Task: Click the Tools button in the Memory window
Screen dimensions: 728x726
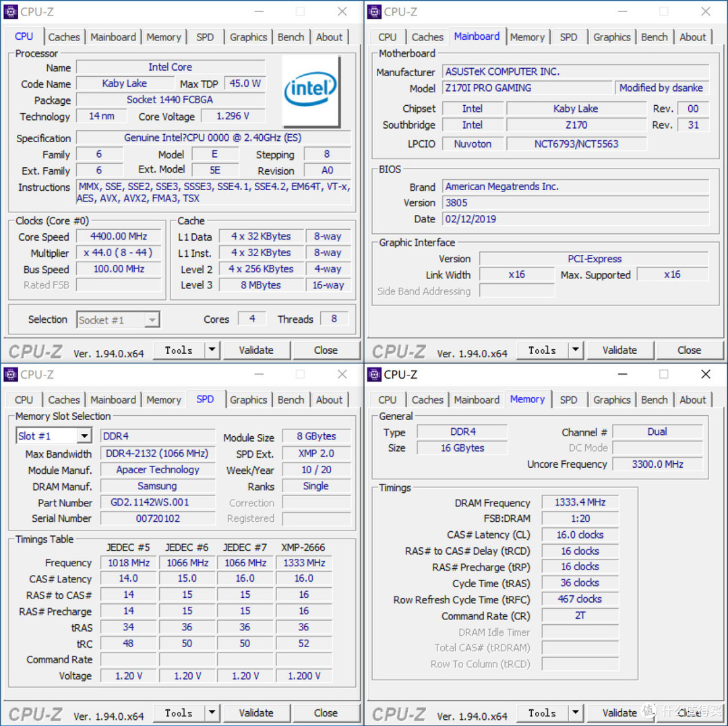Action: coord(542,713)
